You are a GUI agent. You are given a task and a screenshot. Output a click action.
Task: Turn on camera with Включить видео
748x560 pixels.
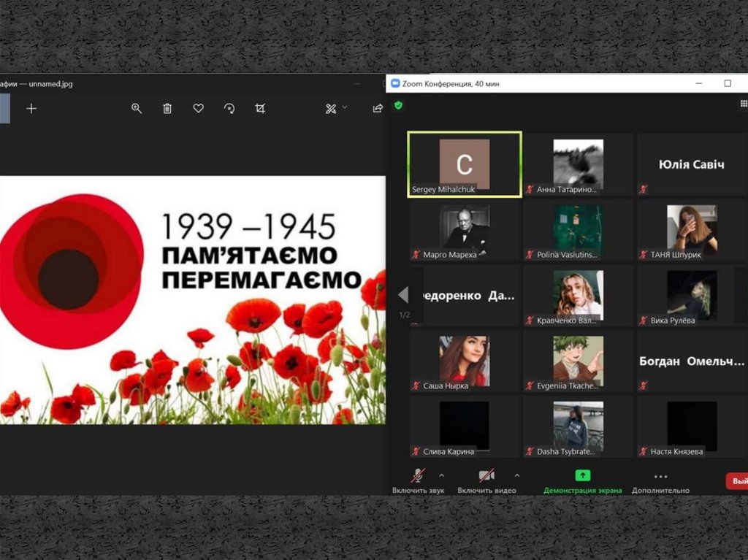[x=486, y=477]
